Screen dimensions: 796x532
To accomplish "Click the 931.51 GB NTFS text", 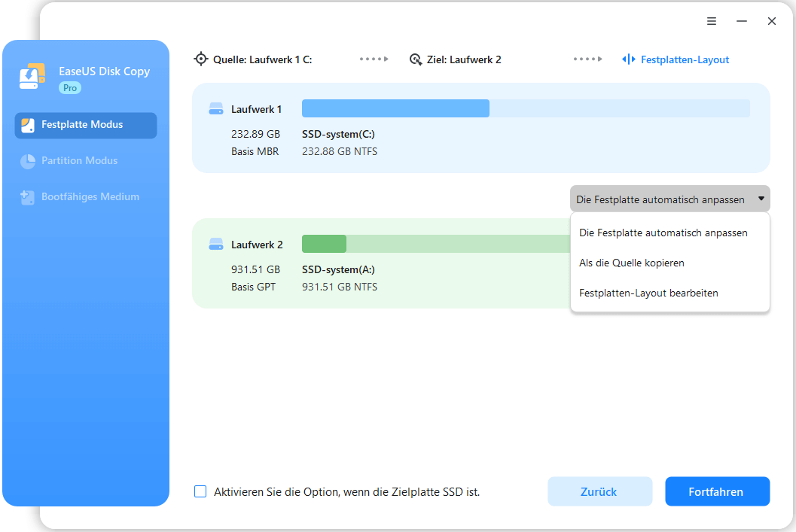I will tap(340, 287).
